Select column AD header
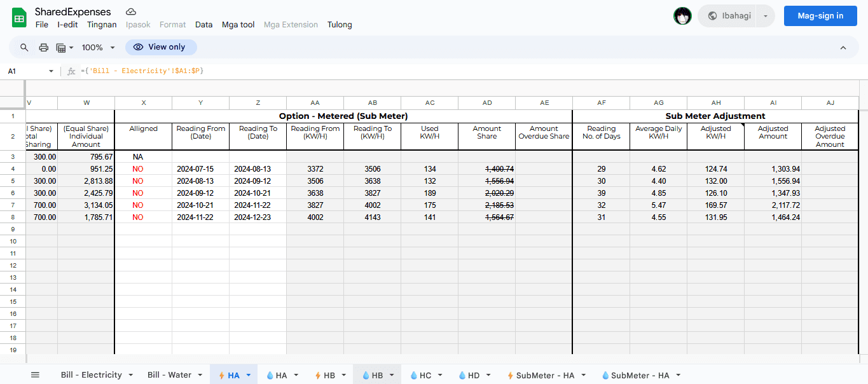The width and height of the screenshot is (868, 384). [487, 103]
